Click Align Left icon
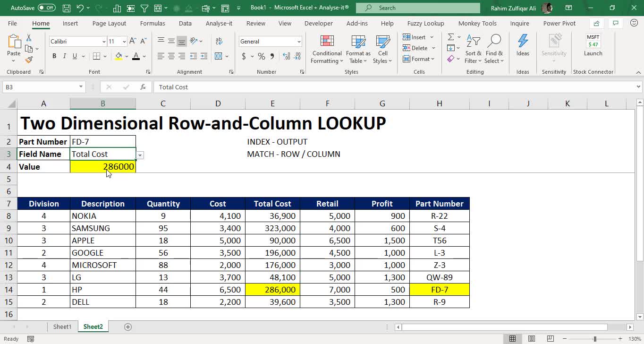 pos(161,56)
